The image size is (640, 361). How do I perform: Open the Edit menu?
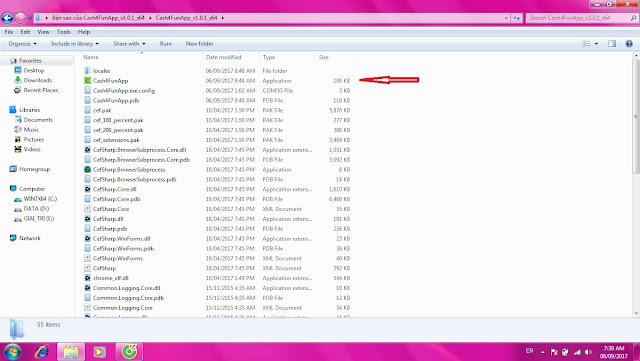(25, 32)
